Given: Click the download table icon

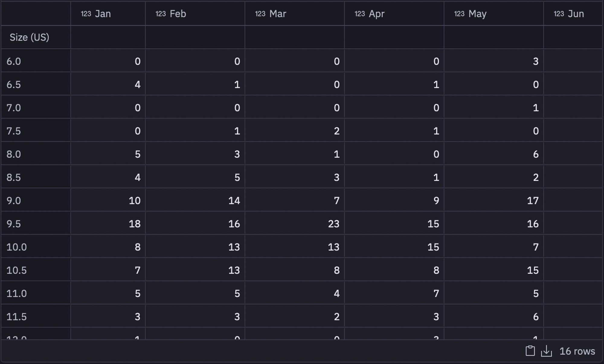Looking at the screenshot, I should (x=546, y=351).
